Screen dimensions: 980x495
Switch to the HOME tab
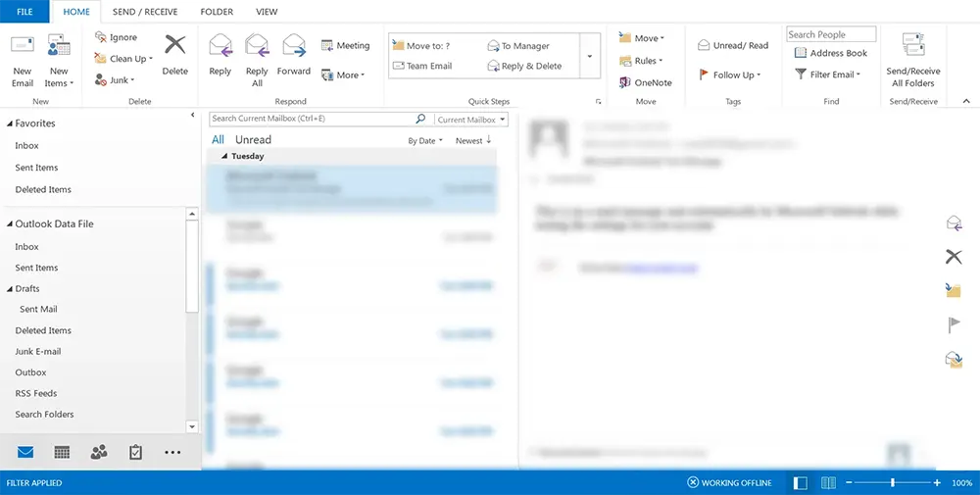(x=76, y=11)
